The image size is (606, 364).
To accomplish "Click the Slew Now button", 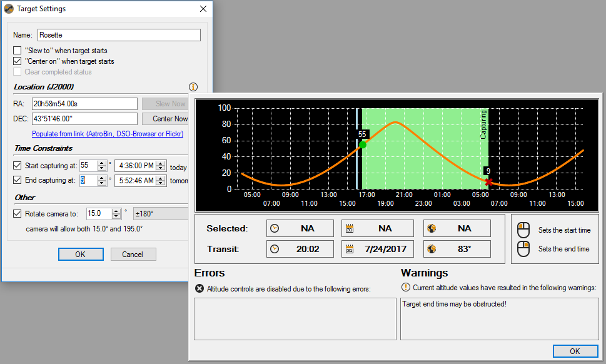I will pyautogui.click(x=164, y=104).
